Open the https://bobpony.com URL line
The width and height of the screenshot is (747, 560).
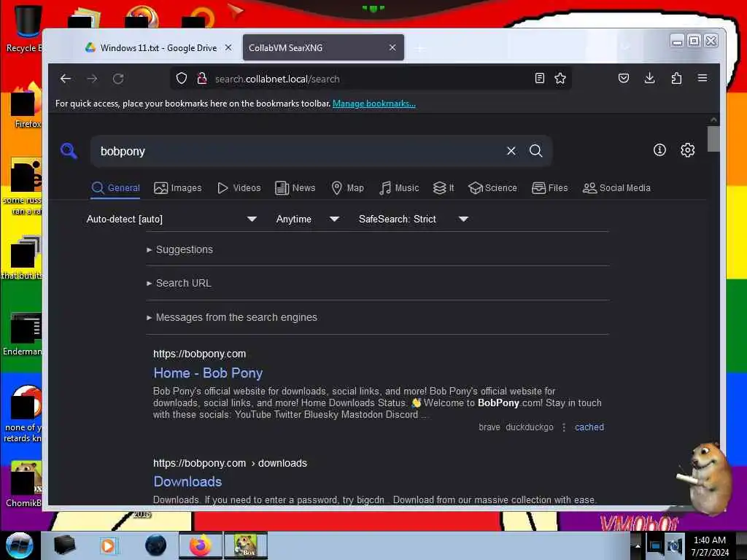(200, 354)
